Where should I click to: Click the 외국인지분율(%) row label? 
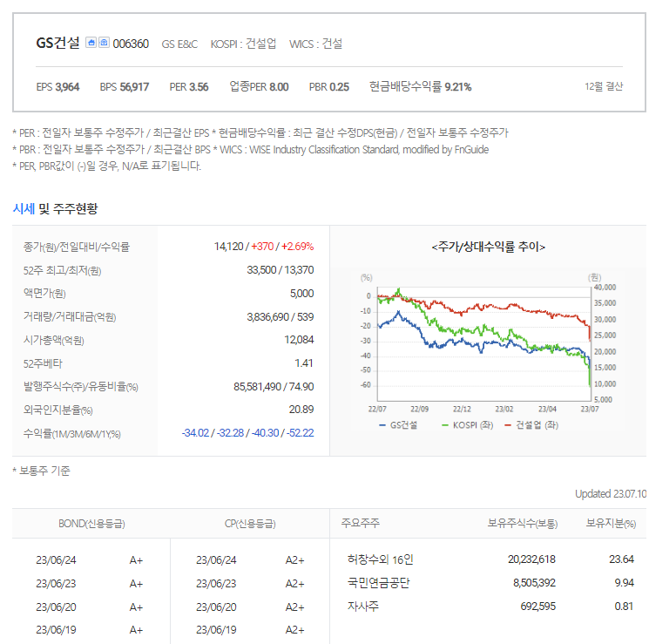click(x=58, y=410)
